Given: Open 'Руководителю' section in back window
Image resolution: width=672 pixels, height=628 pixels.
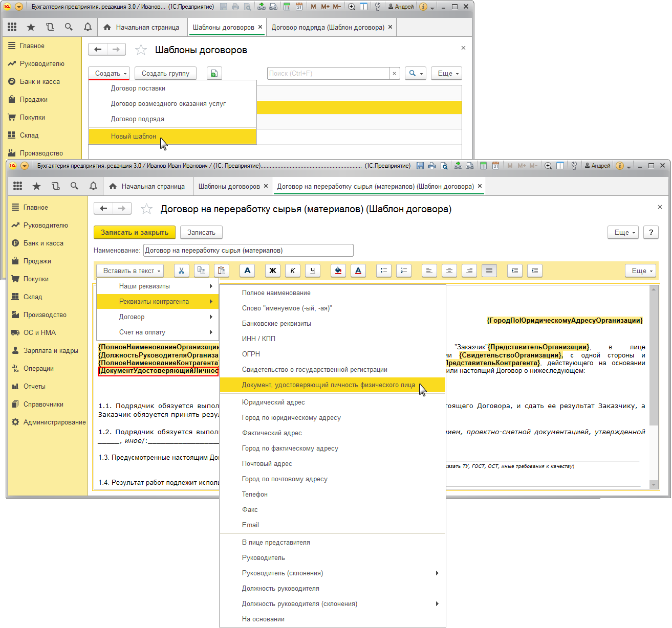Looking at the screenshot, I should (x=42, y=63).
